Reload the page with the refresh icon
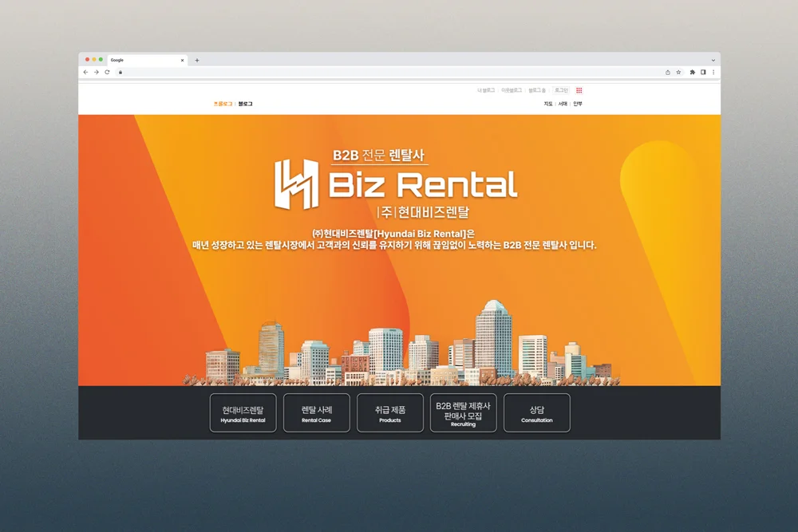The width and height of the screenshot is (798, 532). [x=107, y=73]
